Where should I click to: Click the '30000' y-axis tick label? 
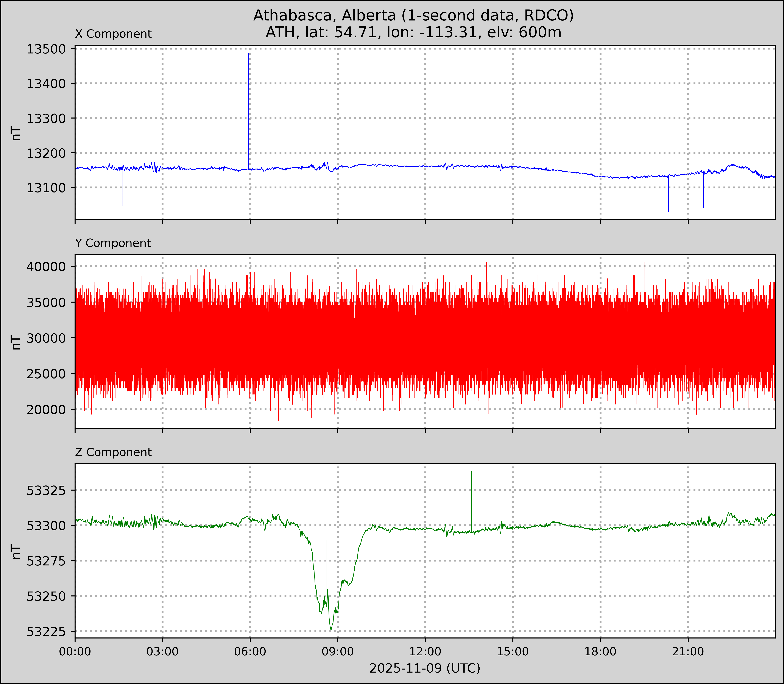pyautogui.click(x=46, y=338)
